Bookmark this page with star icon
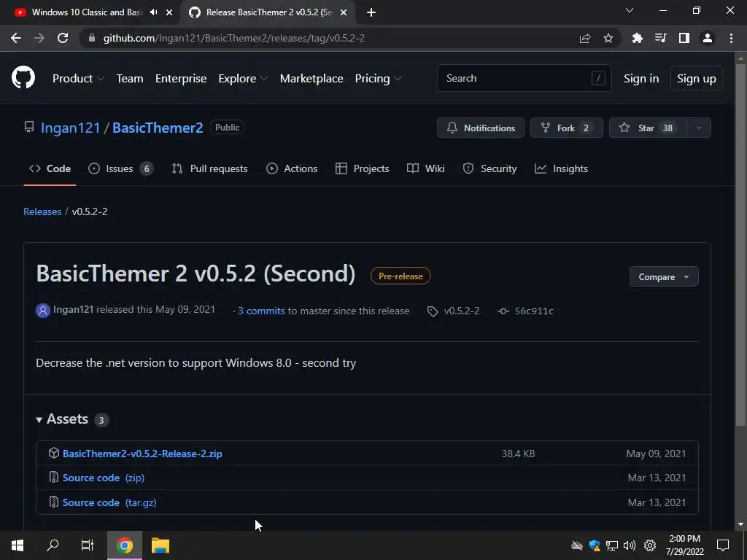Screen dimensions: 747x560 click(x=608, y=38)
